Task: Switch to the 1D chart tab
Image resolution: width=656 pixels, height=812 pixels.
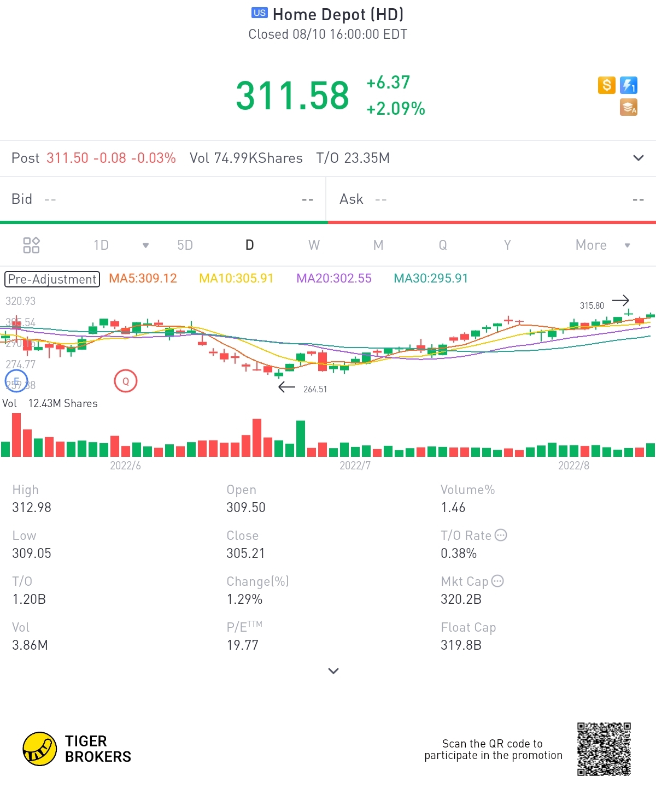Action: tap(101, 245)
